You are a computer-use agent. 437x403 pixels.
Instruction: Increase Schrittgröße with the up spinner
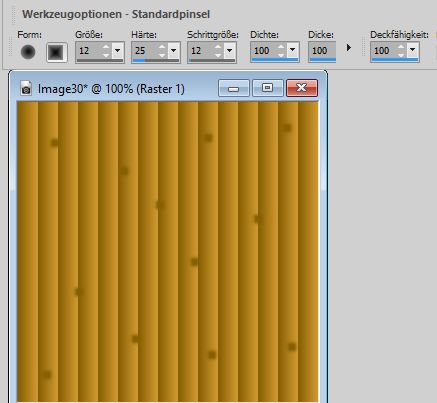(218, 47)
